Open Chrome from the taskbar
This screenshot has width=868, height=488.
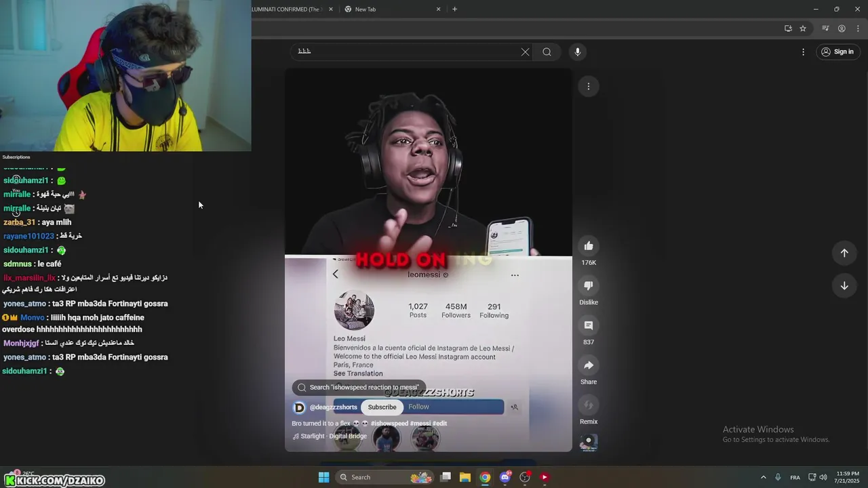(485, 477)
